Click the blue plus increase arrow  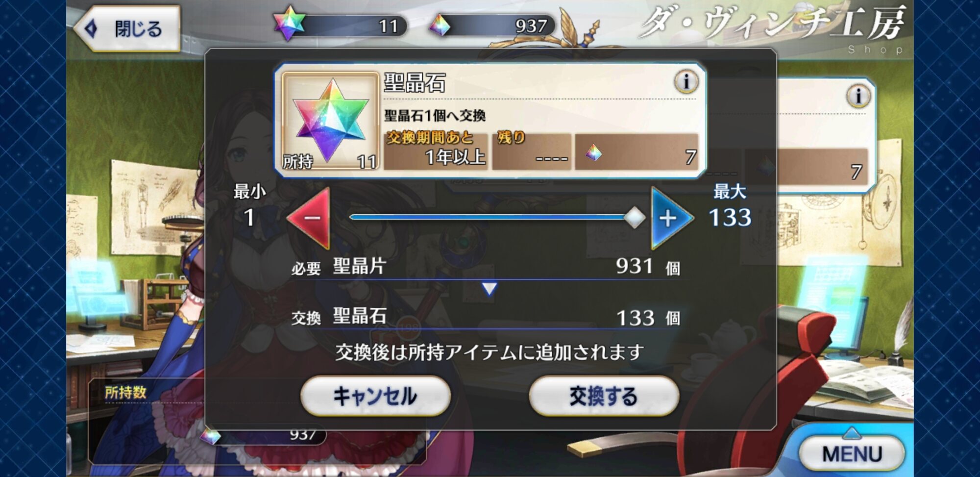[x=670, y=218]
